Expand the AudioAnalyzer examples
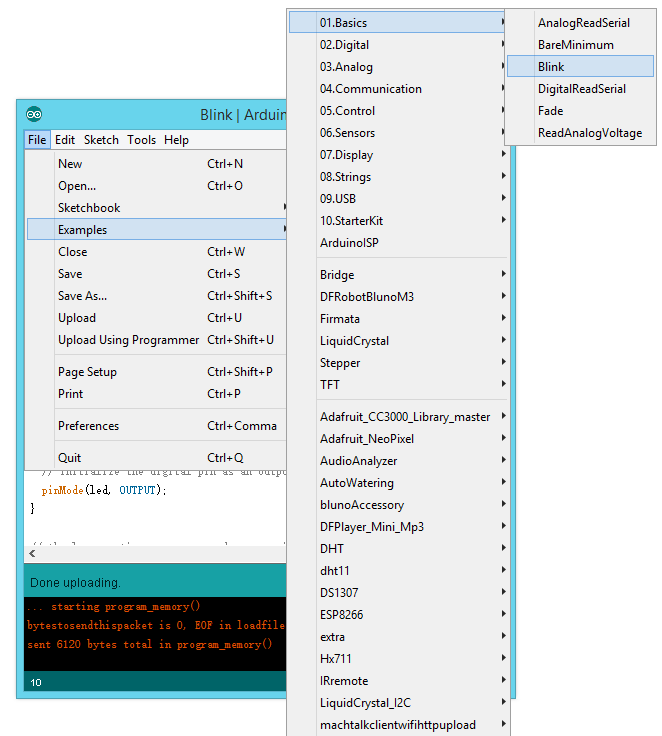Screen dimensions: 662x736 398,461
